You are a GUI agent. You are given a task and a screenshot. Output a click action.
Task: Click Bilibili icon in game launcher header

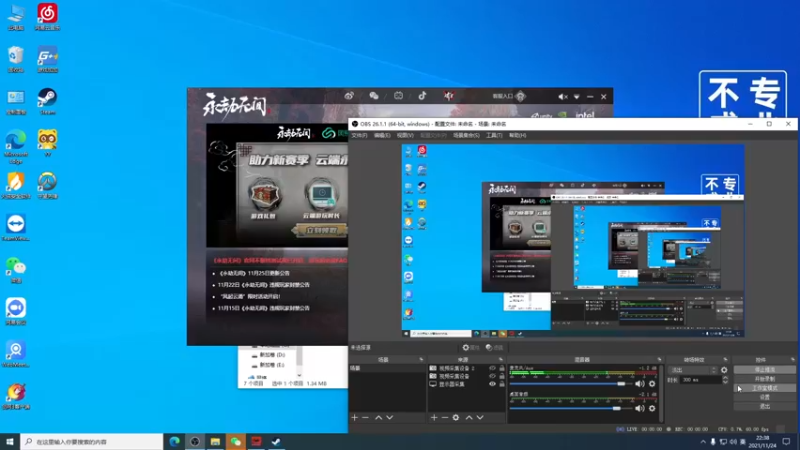tap(398, 96)
